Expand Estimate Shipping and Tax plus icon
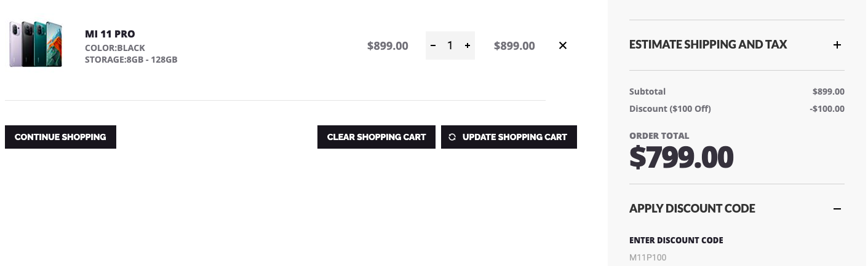Viewport: 868px width, 266px height. [x=837, y=45]
